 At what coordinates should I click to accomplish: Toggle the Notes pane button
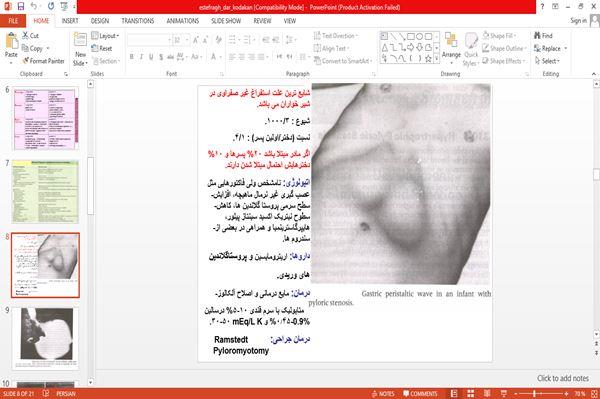point(383,394)
